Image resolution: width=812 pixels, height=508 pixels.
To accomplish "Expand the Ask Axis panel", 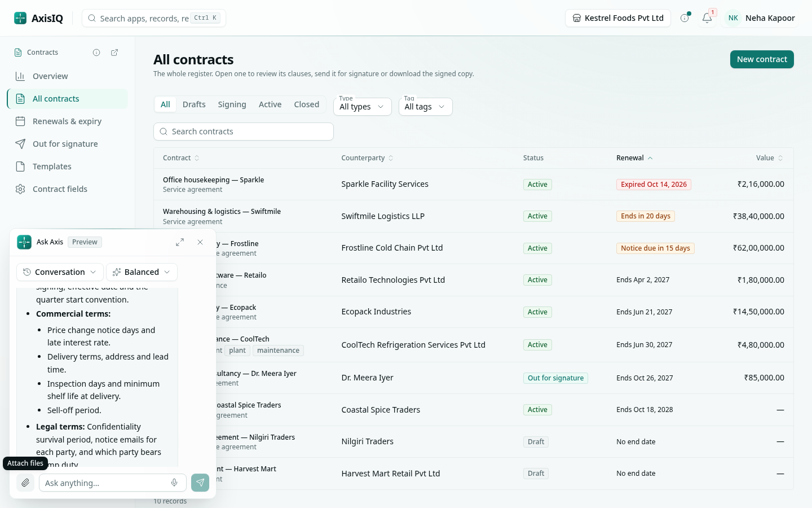I will (x=180, y=242).
